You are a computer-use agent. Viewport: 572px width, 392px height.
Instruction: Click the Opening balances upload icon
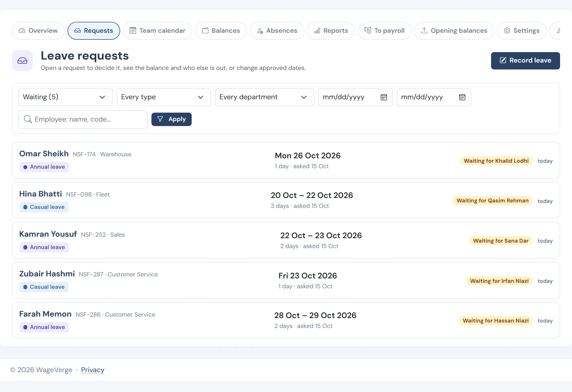coord(424,31)
